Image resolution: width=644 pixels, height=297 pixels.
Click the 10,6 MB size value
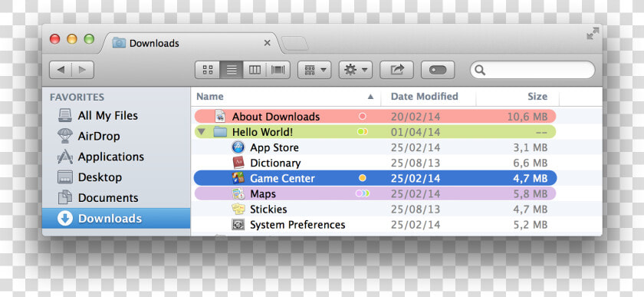527,117
